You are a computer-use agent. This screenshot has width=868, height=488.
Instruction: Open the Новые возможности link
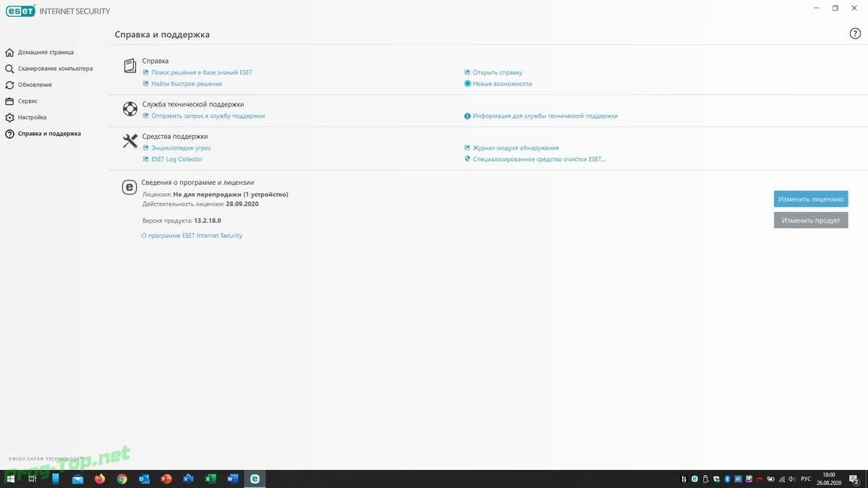[502, 84]
